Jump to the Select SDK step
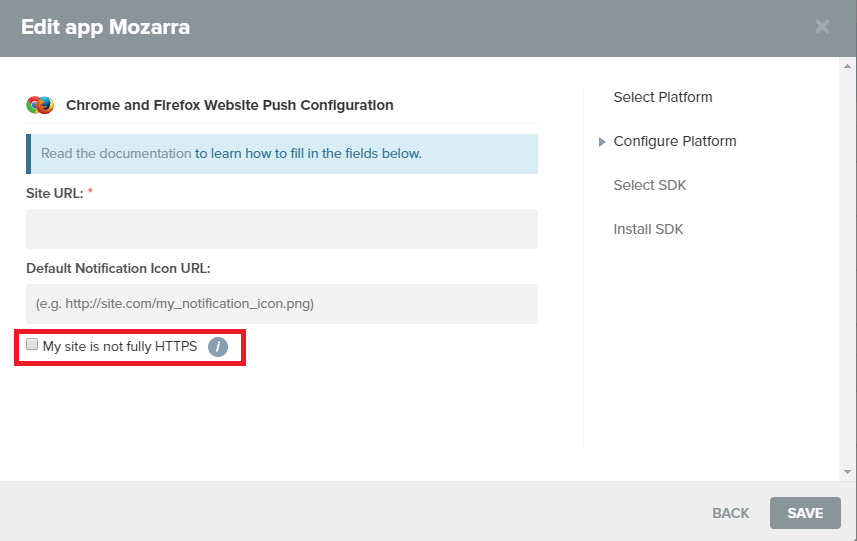857x541 pixels. point(649,185)
